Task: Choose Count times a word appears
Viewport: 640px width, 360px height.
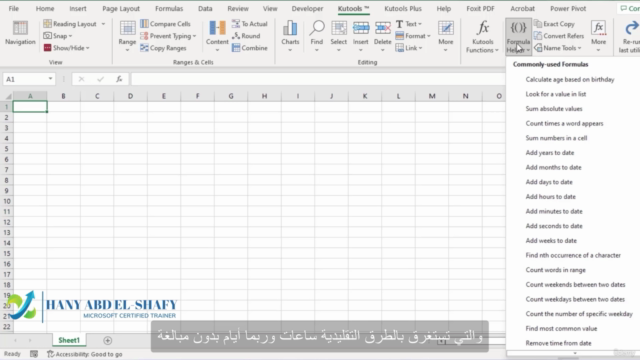Action: pyautogui.click(x=564, y=124)
